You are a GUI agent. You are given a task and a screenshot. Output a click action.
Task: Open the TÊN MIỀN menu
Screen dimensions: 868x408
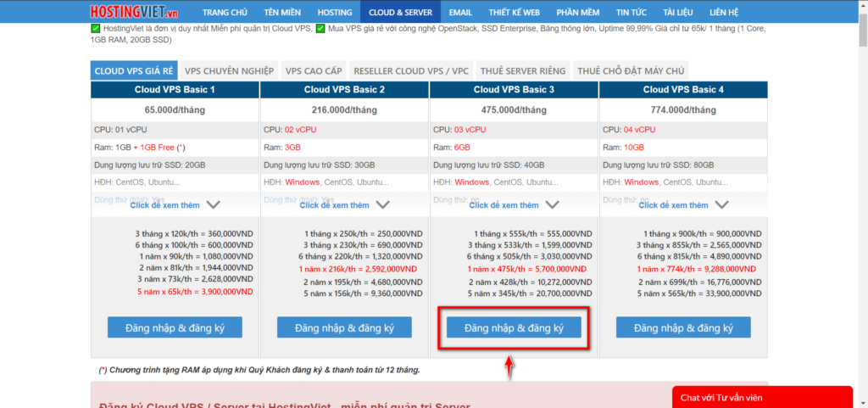282,12
